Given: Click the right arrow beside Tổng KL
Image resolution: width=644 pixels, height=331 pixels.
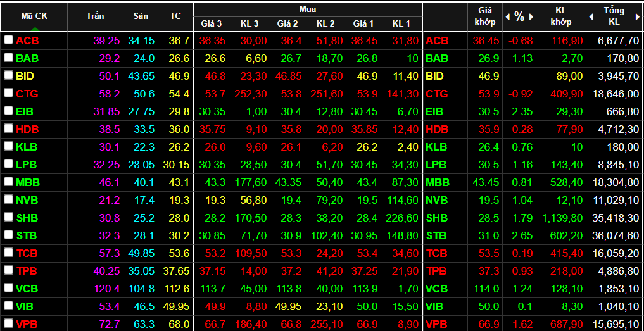Looking at the screenshot, I should pyautogui.click(x=638, y=17).
